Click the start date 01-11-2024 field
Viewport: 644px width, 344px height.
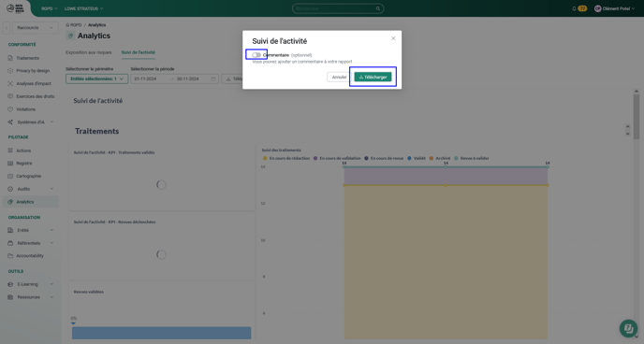click(x=145, y=79)
